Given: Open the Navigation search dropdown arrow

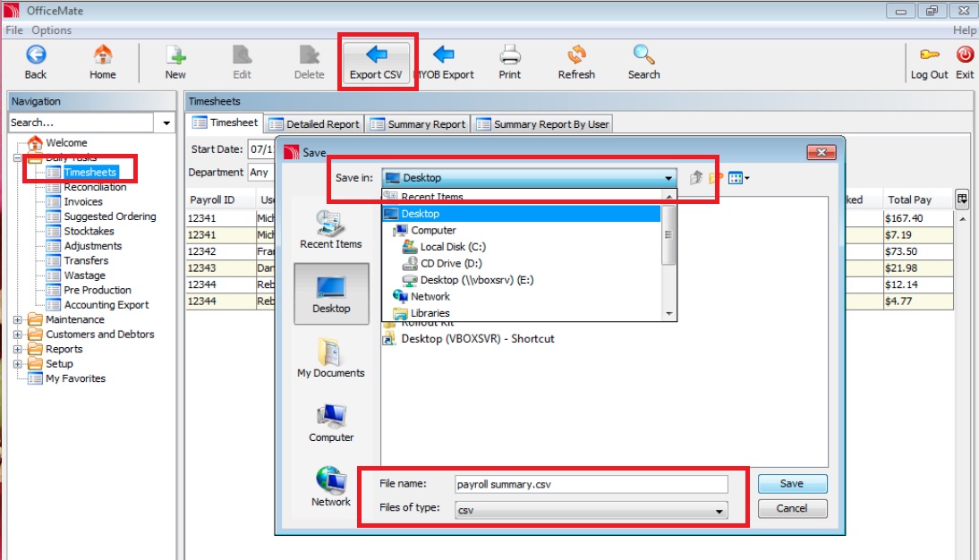Looking at the screenshot, I should (x=166, y=123).
